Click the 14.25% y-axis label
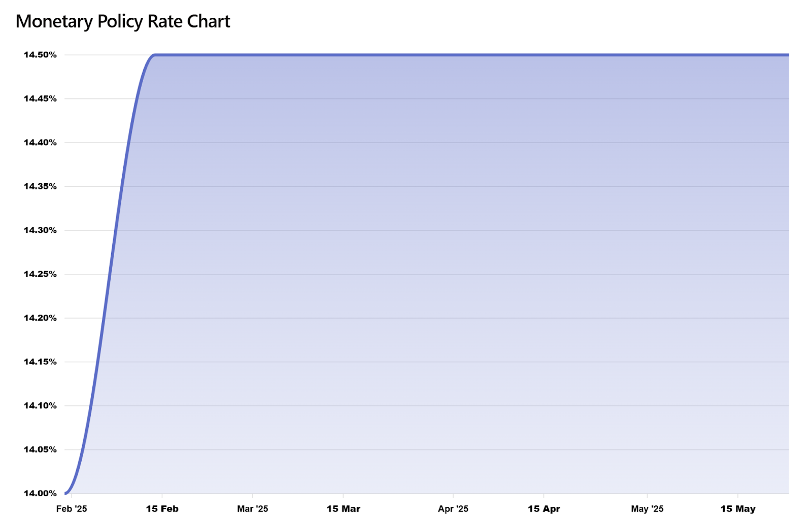 (x=40, y=274)
